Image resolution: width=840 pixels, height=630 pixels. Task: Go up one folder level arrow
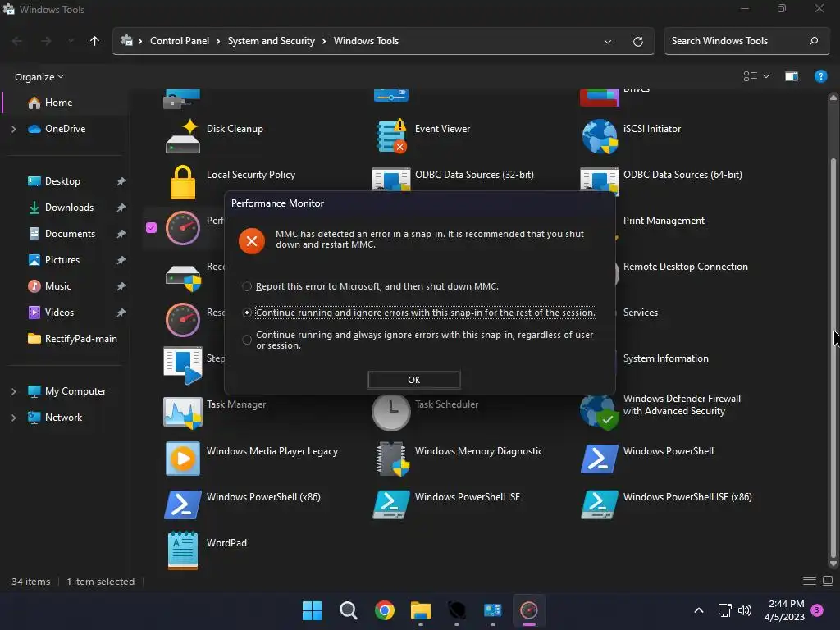(x=94, y=41)
